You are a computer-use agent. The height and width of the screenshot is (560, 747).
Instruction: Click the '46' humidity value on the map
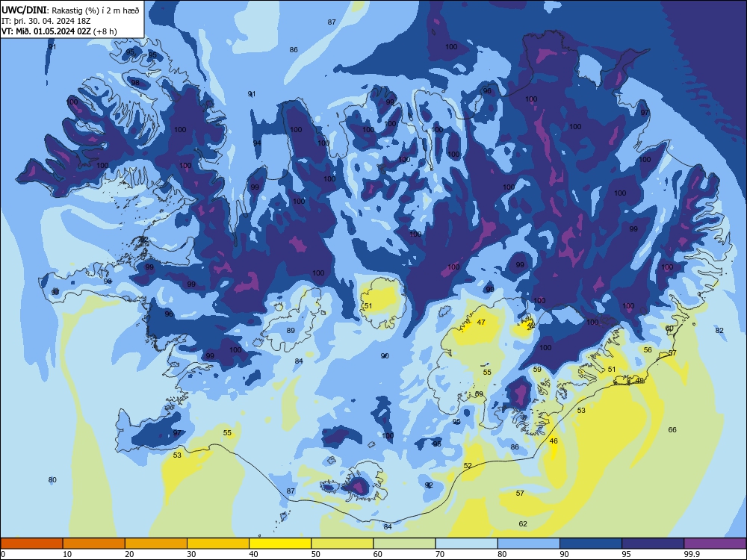[x=554, y=441]
